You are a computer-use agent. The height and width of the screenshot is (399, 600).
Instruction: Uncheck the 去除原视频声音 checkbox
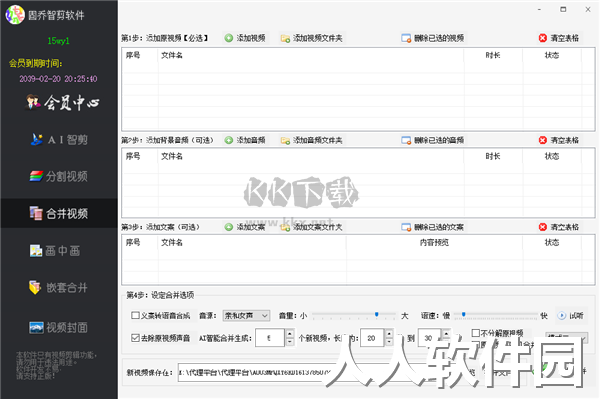pos(135,338)
